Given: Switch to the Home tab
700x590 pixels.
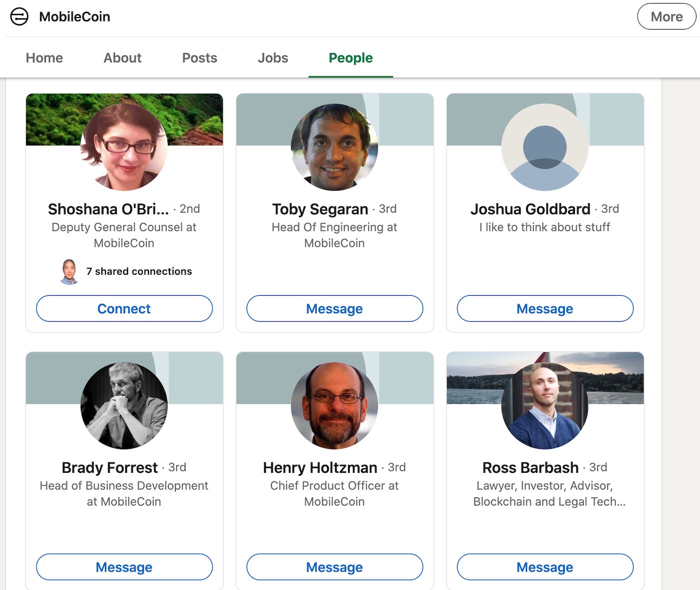Looking at the screenshot, I should pyautogui.click(x=44, y=58).
